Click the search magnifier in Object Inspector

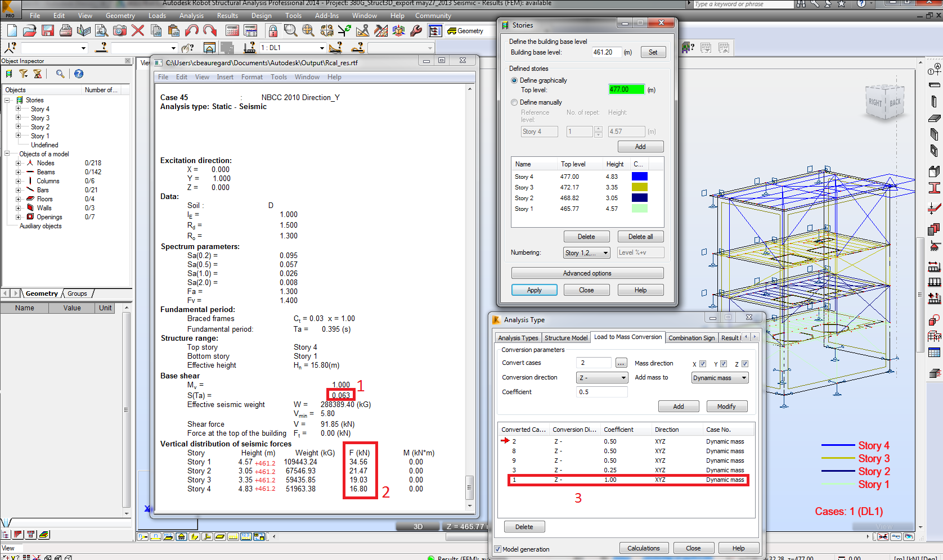(x=59, y=74)
